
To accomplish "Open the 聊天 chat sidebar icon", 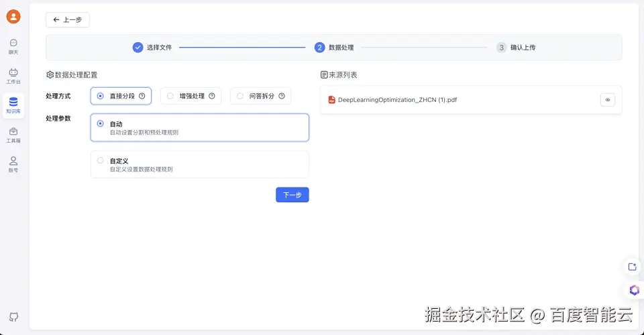I will click(x=13, y=47).
